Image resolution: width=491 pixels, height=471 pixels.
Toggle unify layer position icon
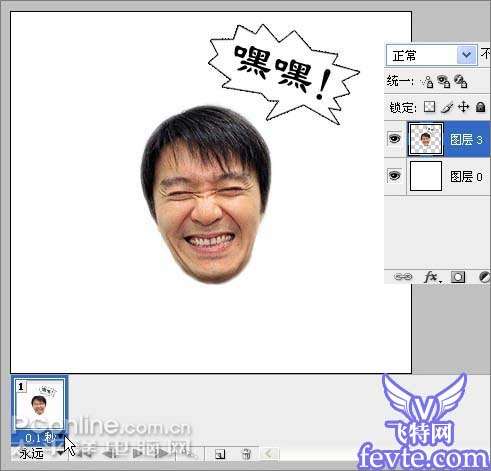pyautogui.click(x=428, y=81)
